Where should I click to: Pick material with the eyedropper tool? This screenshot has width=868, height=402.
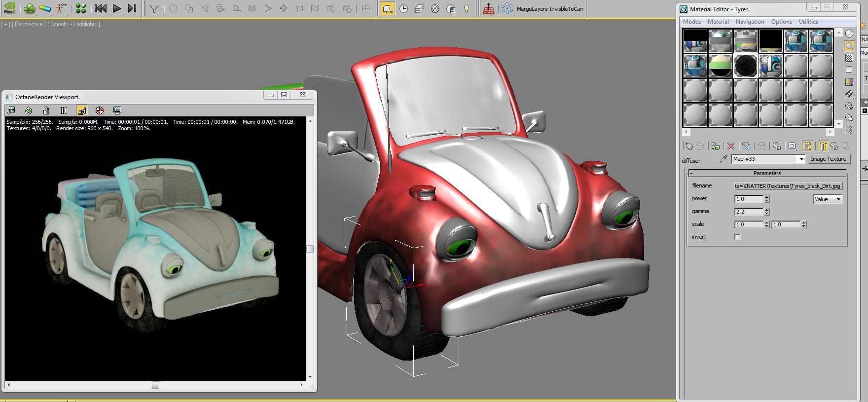[x=723, y=159]
